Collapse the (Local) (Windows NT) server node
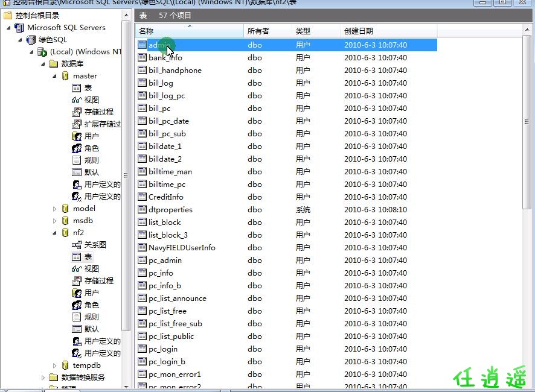Screen dimensions: 535x392 [x=31, y=52]
